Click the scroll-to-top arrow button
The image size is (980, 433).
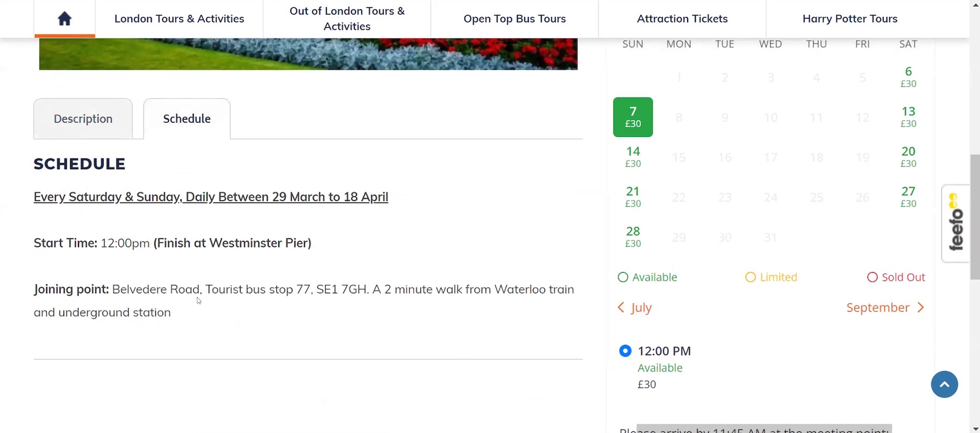click(x=944, y=385)
